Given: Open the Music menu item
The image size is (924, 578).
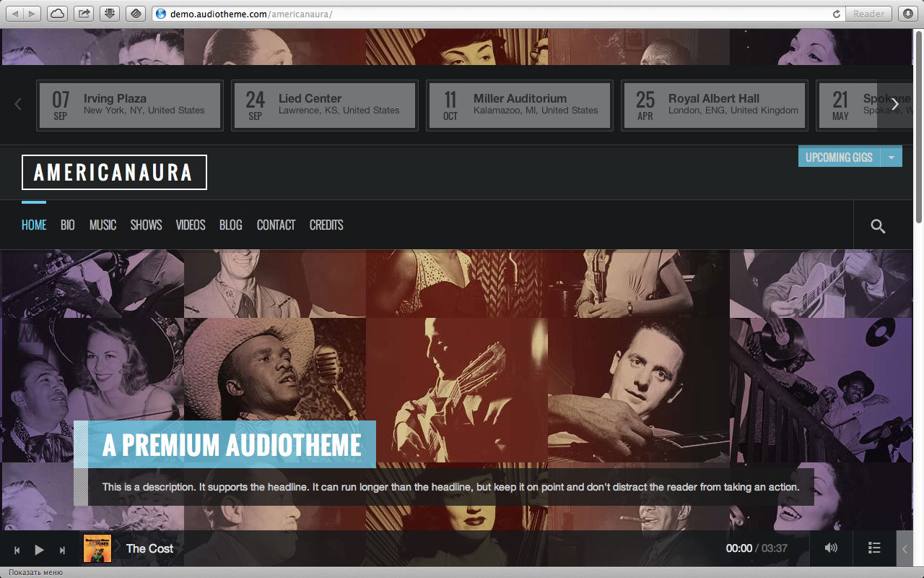Looking at the screenshot, I should point(103,225).
